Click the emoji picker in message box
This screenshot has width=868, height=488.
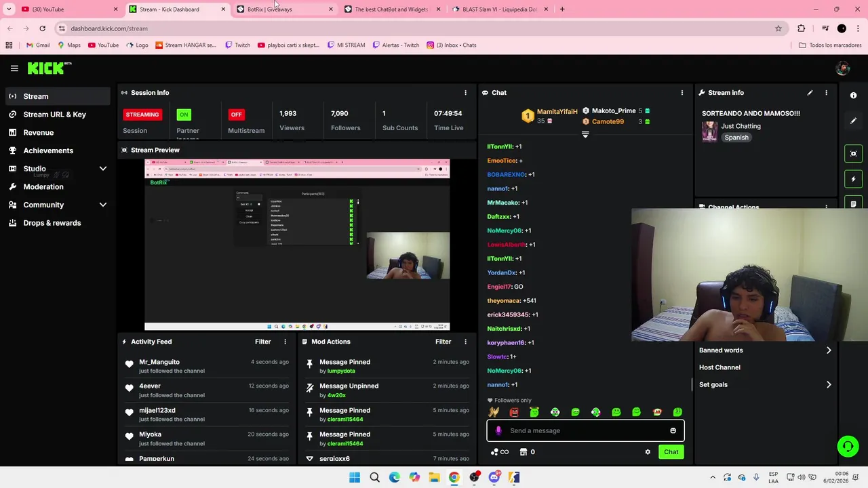673,430
